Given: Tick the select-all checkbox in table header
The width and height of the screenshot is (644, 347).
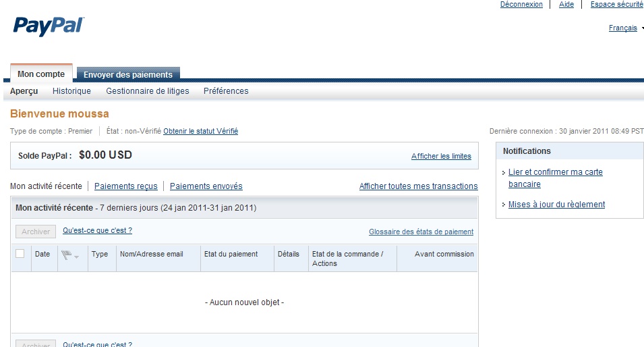Looking at the screenshot, I should 20,254.
